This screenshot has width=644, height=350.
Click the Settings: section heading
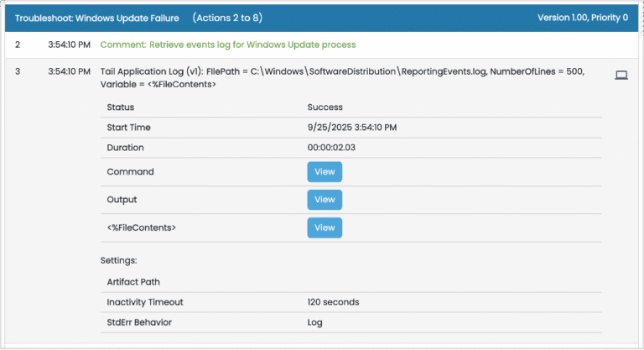(121, 260)
